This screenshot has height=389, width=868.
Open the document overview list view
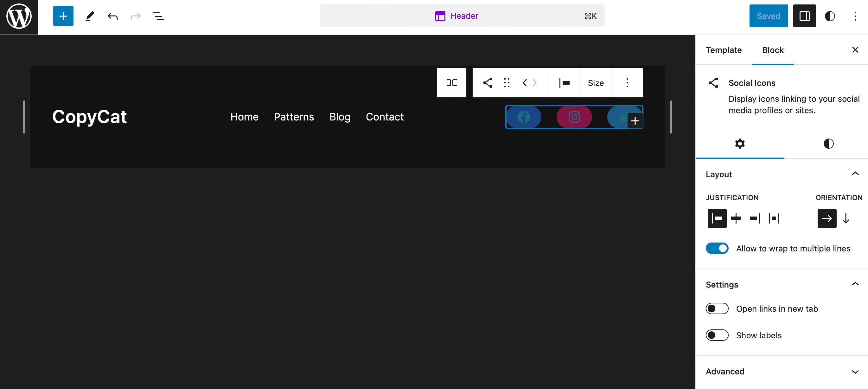(158, 16)
